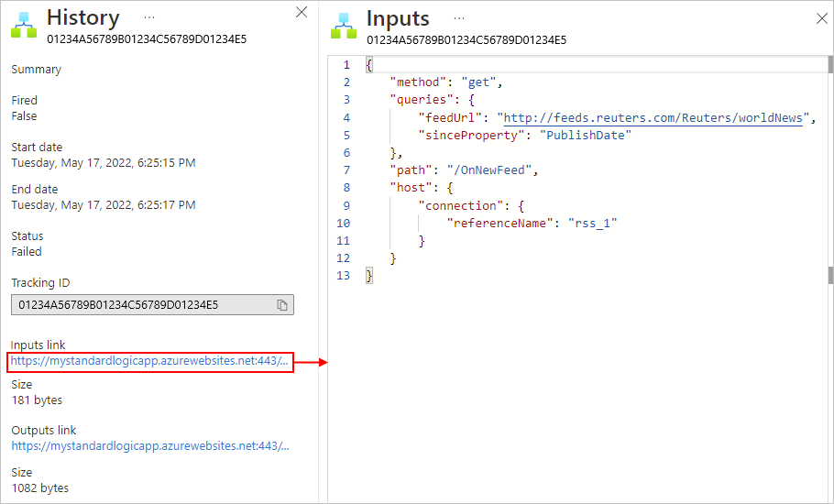Copy the Tracking ID to clipboard
Image resolution: width=834 pixels, height=504 pixels.
pyautogui.click(x=282, y=305)
